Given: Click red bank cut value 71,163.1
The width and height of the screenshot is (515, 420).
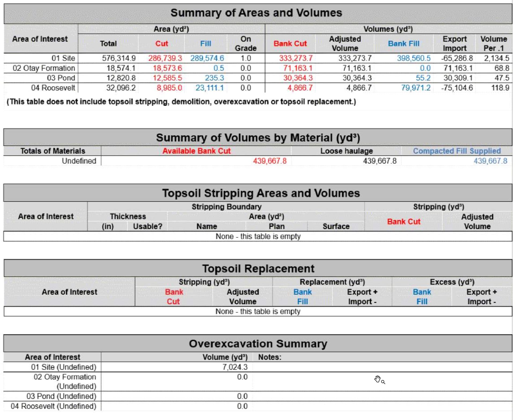Looking at the screenshot, I should (x=298, y=68).
